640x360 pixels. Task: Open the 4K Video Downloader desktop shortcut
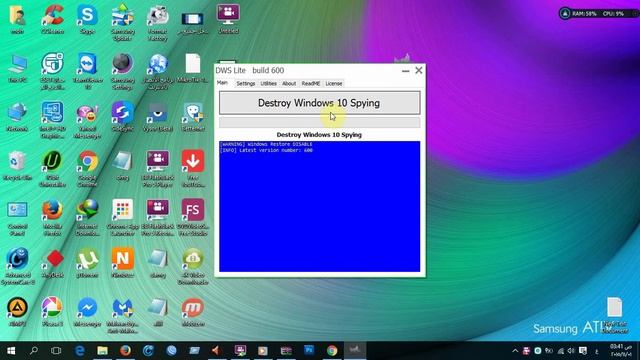tap(193, 267)
